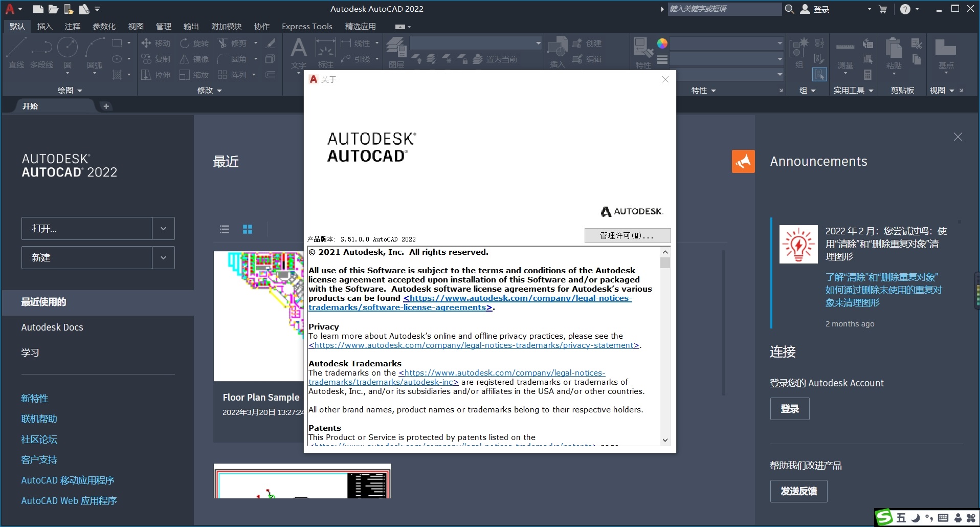The image size is (980, 527).
Task: Click the Help question mark icon
Action: 905,9
